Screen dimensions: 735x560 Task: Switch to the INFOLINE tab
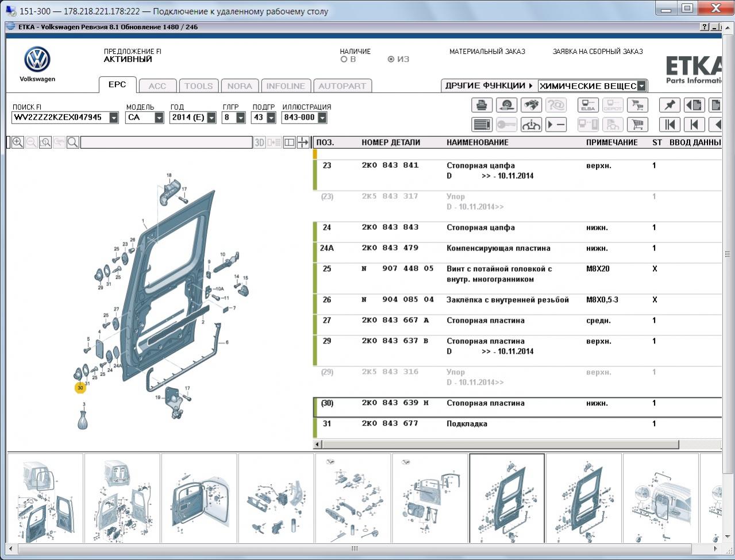(286, 86)
